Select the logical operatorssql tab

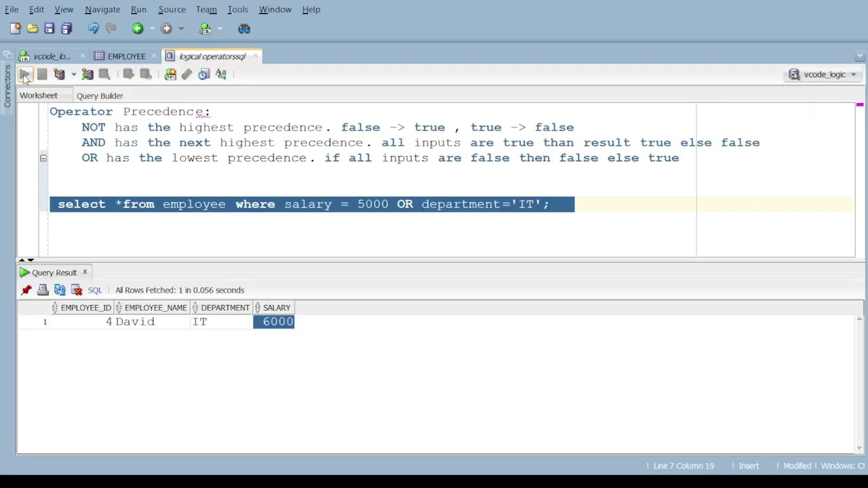pyautogui.click(x=212, y=56)
